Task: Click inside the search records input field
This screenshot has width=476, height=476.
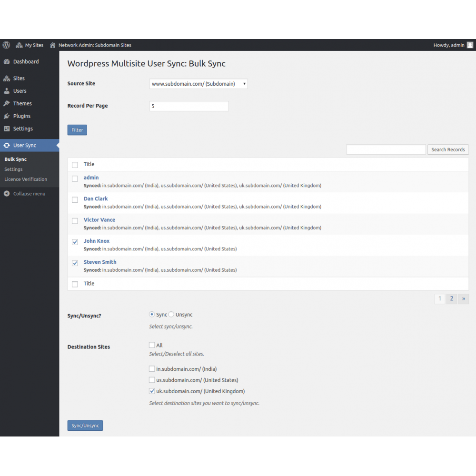Action: tap(386, 149)
